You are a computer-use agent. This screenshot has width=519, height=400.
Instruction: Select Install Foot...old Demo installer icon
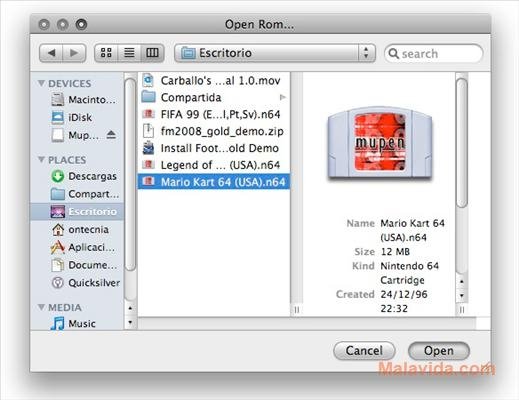148,148
